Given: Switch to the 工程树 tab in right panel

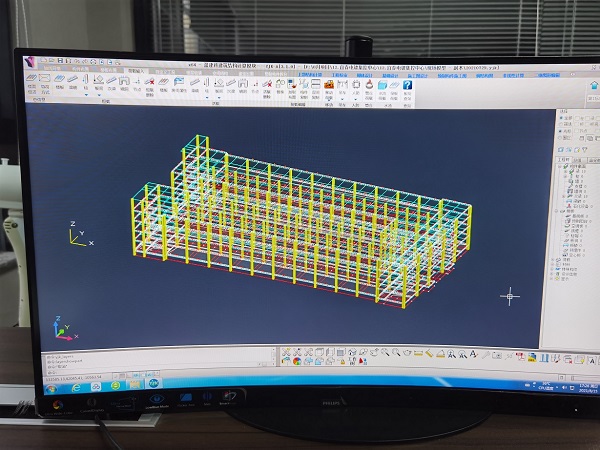Looking at the screenshot, I should coord(564,157).
